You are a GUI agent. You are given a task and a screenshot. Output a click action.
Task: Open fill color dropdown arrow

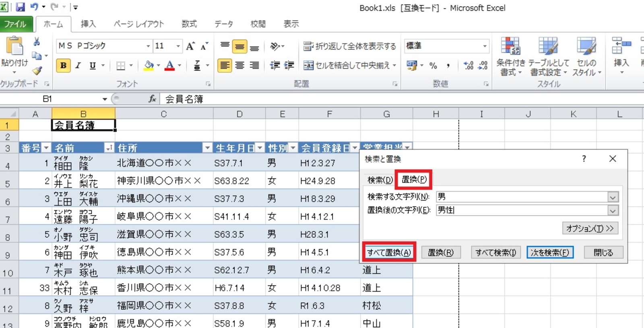[x=158, y=66]
